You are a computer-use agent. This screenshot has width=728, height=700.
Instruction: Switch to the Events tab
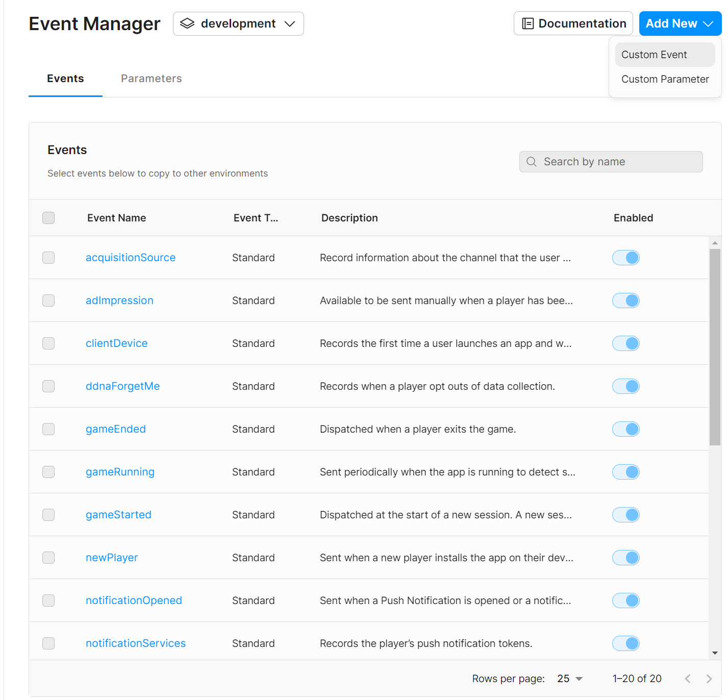[x=65, y=79]
